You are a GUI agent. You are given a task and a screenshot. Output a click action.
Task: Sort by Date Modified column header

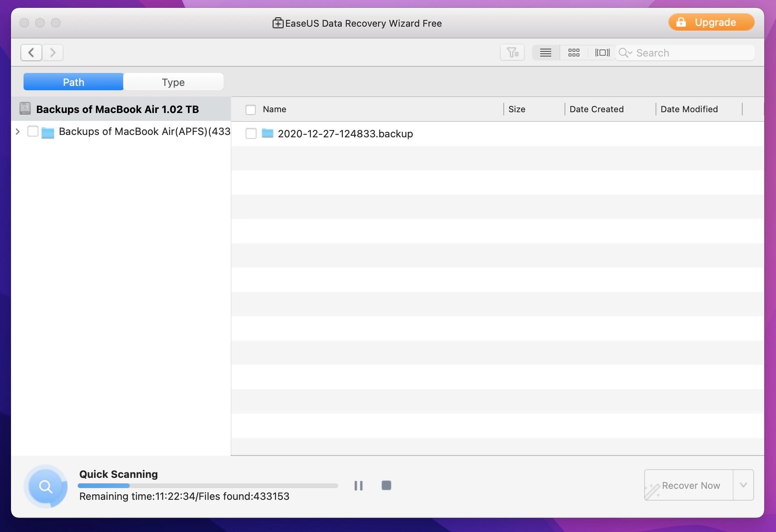(x=689, y=109)
